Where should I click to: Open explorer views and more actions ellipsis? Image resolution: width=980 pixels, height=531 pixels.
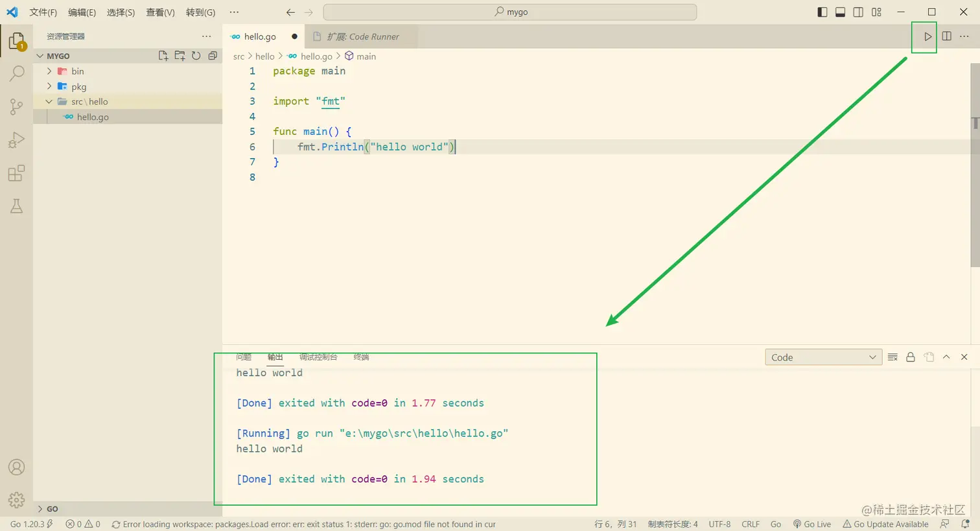click(207, 36)
